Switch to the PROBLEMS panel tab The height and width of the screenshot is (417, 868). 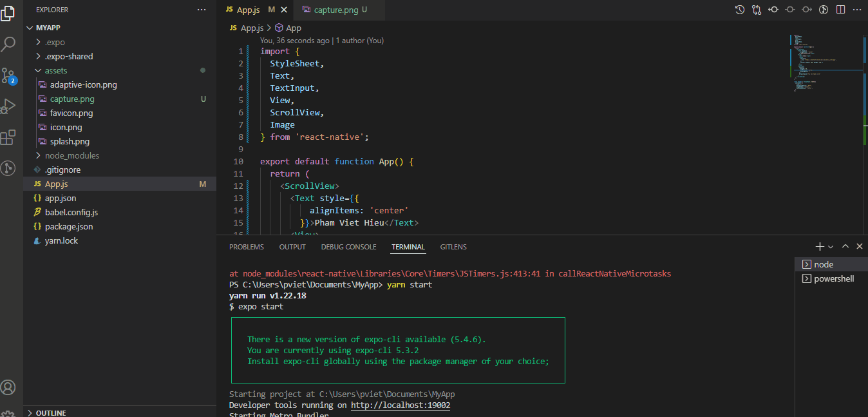247,246
